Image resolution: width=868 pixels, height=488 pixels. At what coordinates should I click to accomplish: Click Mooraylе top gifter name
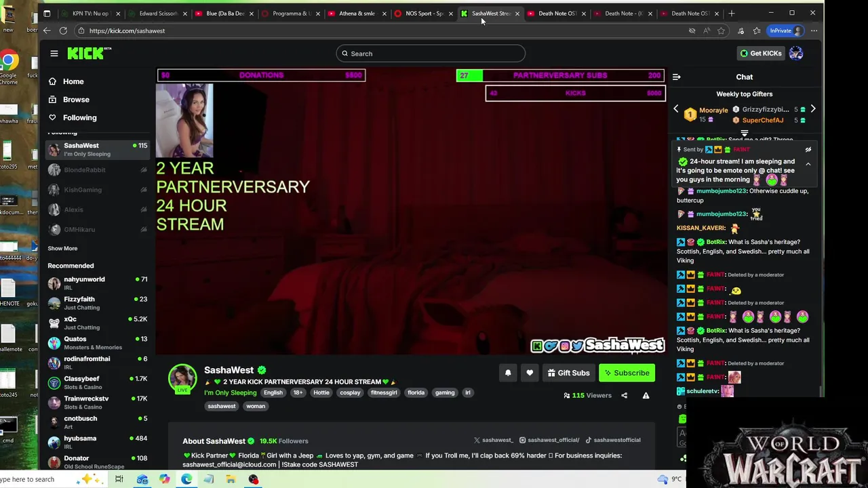click(x=713, y=110)
